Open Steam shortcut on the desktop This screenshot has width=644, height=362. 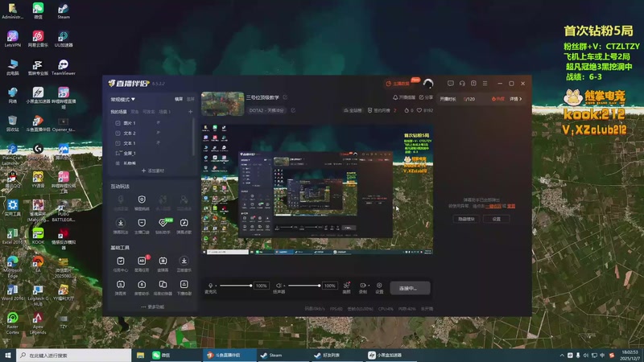(x=64, y=11)
